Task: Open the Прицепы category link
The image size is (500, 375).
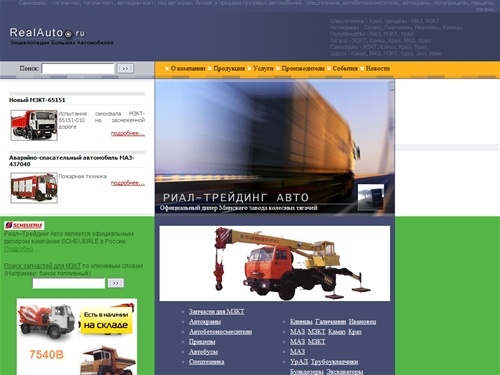Action: 202,342
